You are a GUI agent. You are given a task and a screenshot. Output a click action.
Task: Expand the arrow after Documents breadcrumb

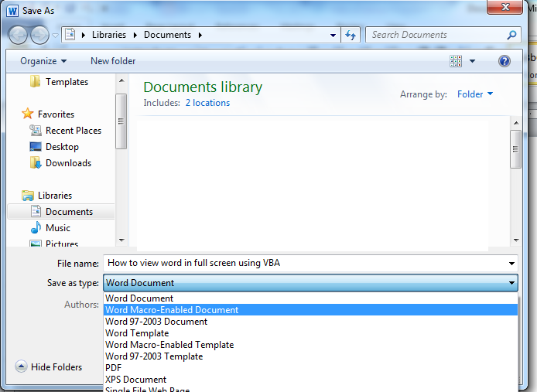click(x=200, y=35)
